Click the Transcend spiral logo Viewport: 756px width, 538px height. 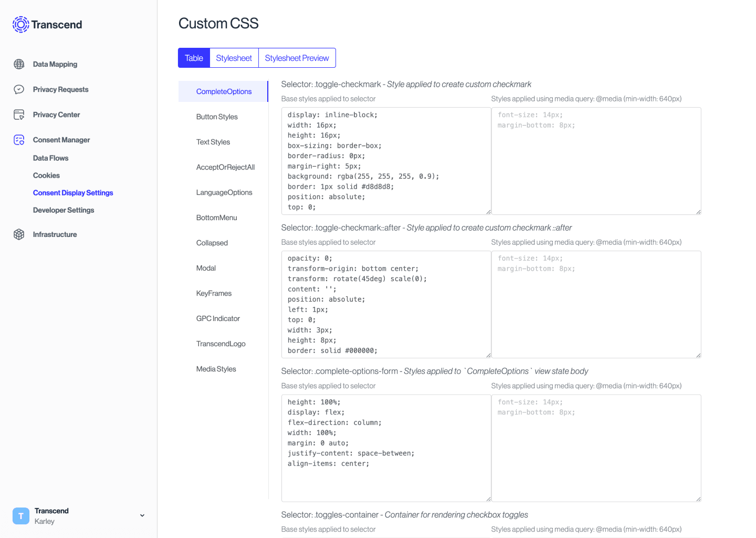point(20,24)
